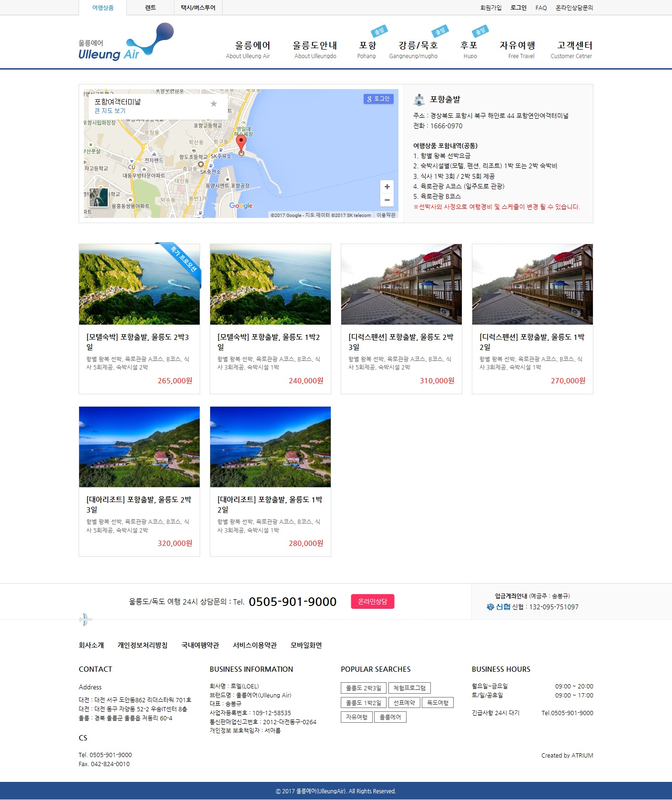Open 서비스이용약관 footer link
The image size is (672, 800).
255,645
